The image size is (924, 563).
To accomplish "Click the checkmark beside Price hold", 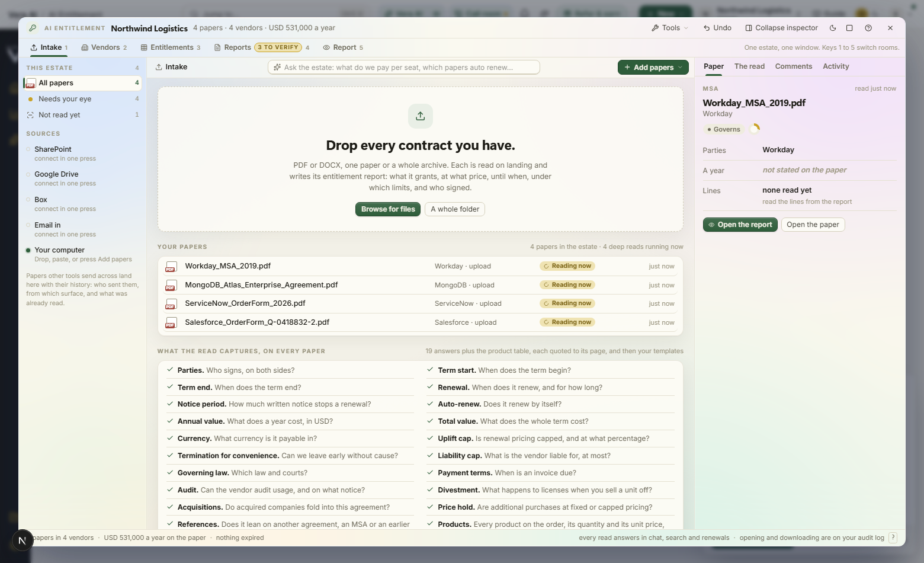I will point(431,507).
